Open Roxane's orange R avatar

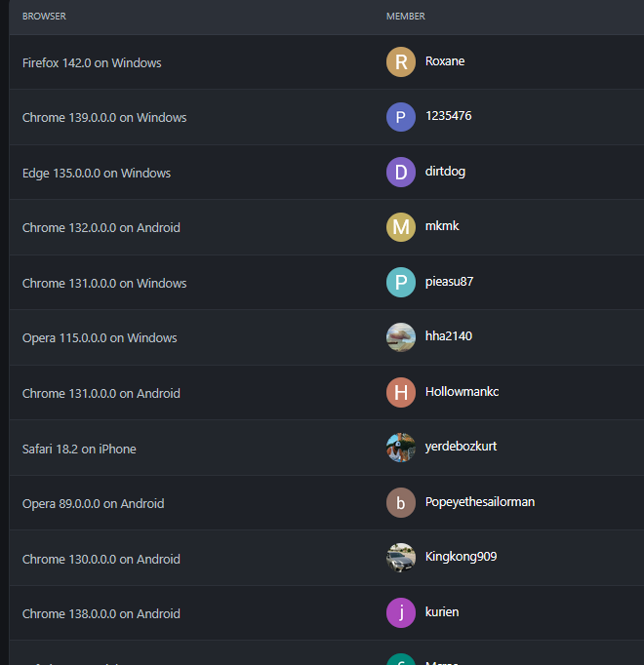401,62
